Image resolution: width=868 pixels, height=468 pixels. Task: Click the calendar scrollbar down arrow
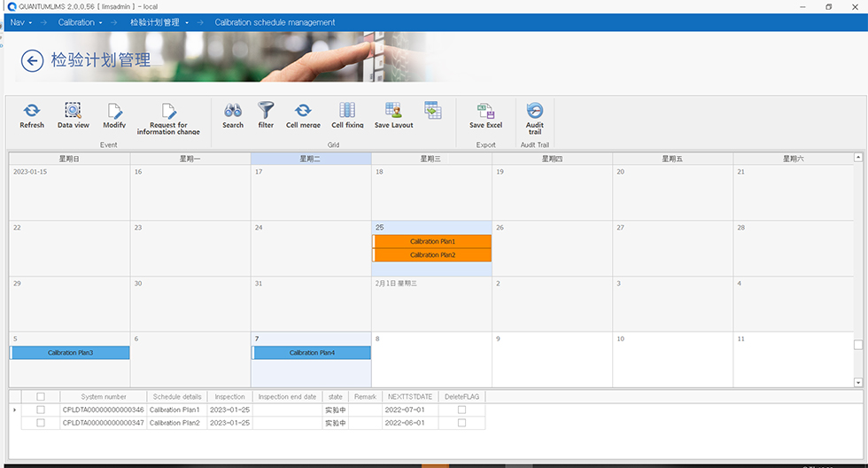point(857,382)
